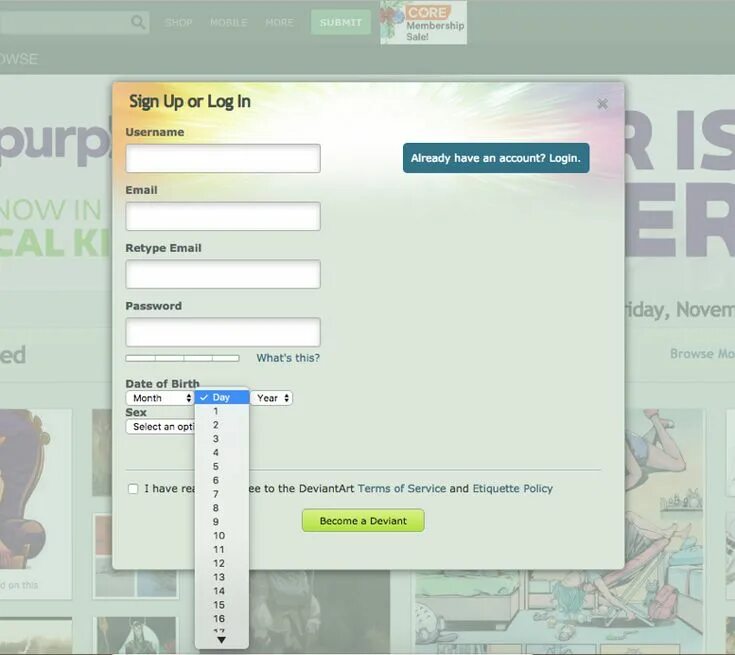Choose day 12 from the list
Screen dimensions: 735x655
pos(222,563)
